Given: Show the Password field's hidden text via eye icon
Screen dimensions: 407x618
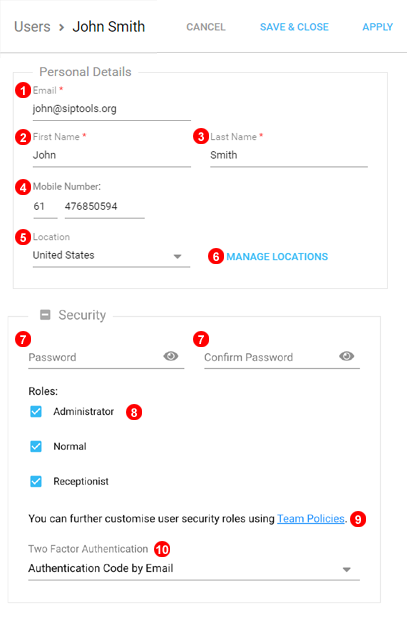Looking at the screenshot, I should coord(171,356).
